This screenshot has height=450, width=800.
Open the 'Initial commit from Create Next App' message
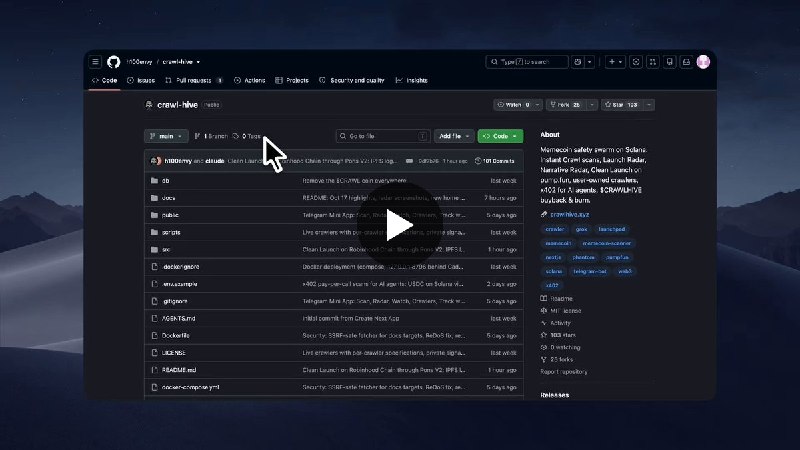click(351, 318)
